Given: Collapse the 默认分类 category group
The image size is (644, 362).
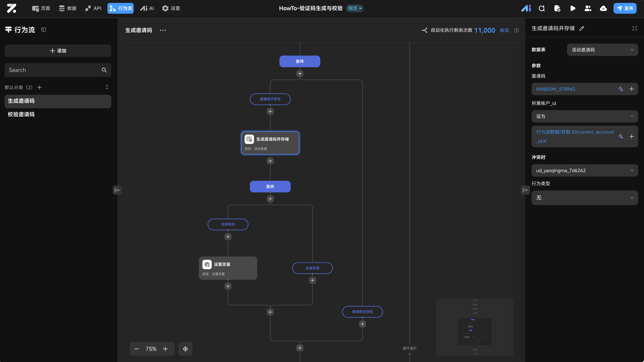Looking at the screenshot, I should (107, 87).
